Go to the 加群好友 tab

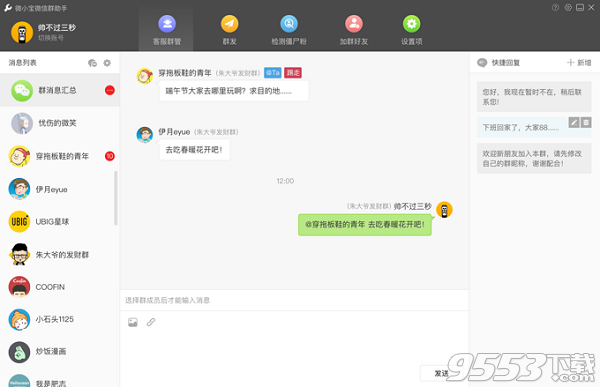[x=354, y=30]
